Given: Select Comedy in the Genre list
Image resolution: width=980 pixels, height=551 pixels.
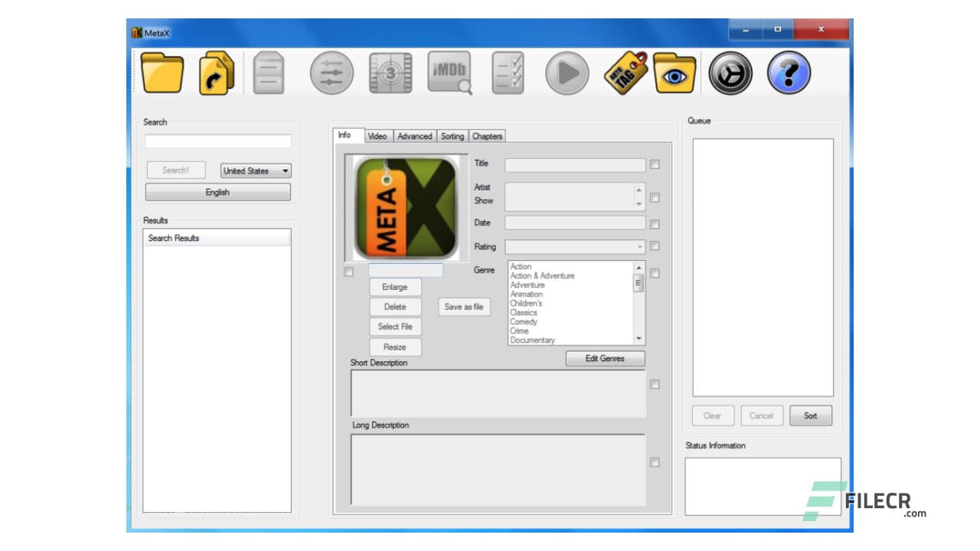Looking at the screenshot, I should (x=523, y=321).
